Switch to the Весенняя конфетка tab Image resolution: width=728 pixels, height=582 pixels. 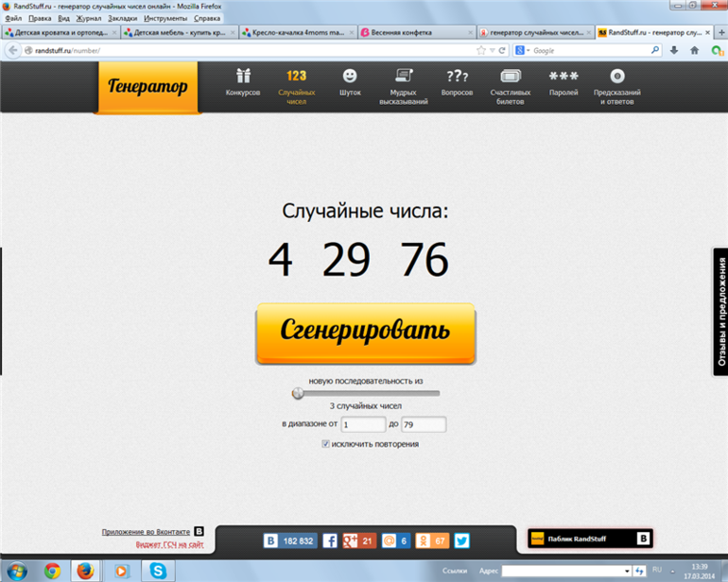416,32
